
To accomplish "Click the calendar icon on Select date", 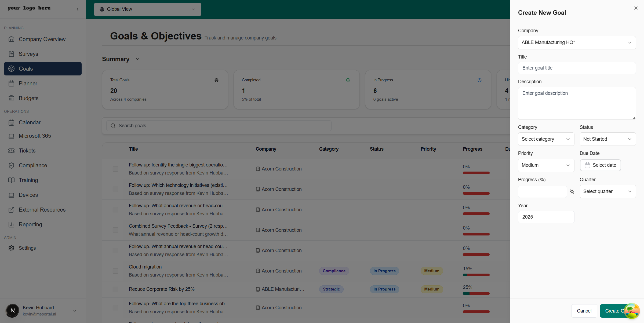I will coord(588,165).
